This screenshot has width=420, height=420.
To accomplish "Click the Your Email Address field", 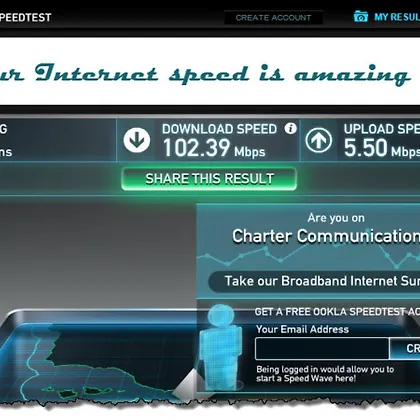I will point(322,349).
